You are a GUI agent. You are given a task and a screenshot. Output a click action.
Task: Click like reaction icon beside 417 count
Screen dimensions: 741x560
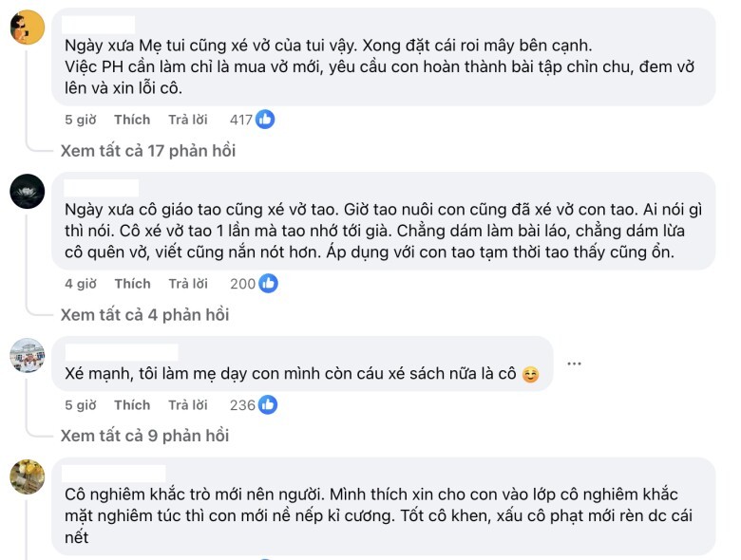(x=265, y=120)
